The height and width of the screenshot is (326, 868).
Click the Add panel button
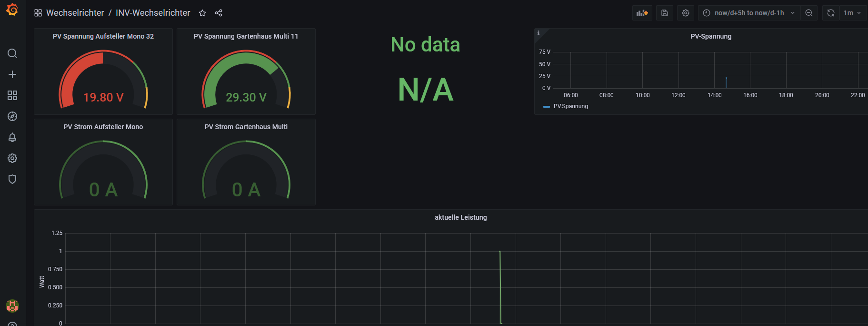pos(642,13)
